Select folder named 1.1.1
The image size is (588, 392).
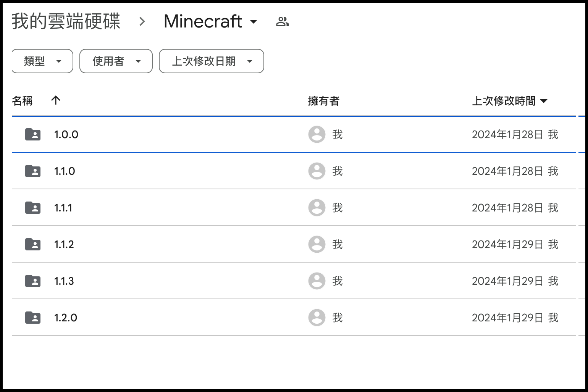[x=63, y=208]
